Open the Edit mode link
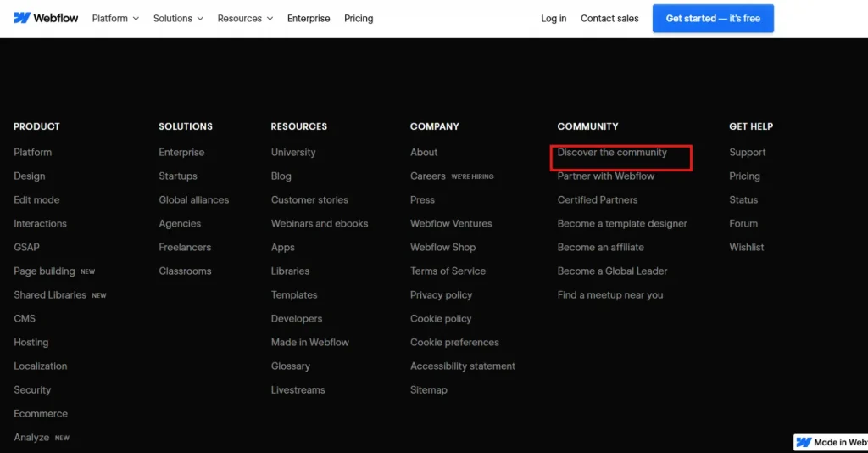Image resolution: width=868 pixels, height=453 pixels. pos(36,200)
